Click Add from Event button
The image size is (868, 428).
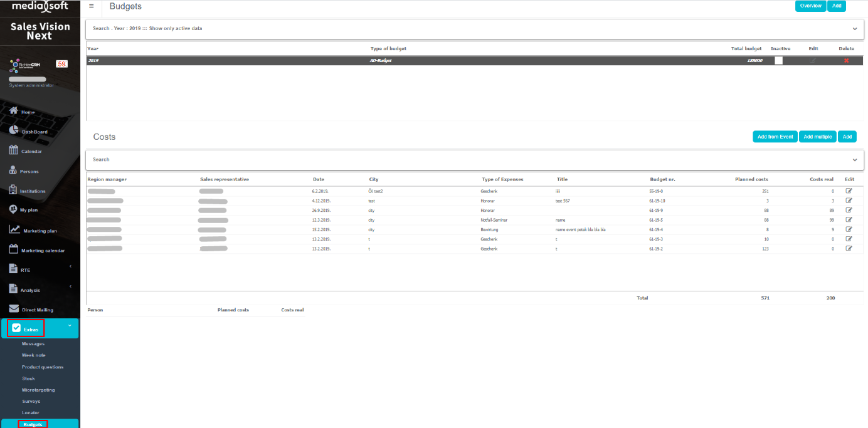[775, 137]
